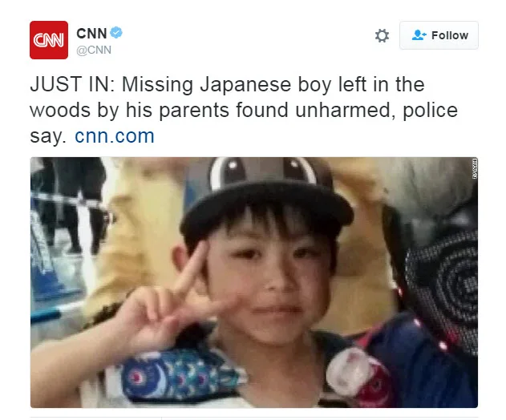This screenshot has width=506, height=420.
Task: Click the word unharmed in the tweet
Action: (346, 111)
